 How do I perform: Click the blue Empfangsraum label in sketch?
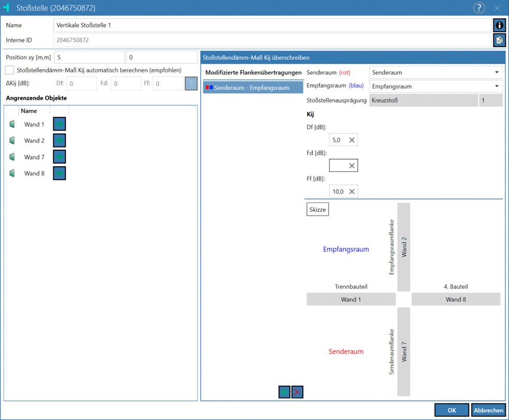pyautogui.click(x=346, y=249)
